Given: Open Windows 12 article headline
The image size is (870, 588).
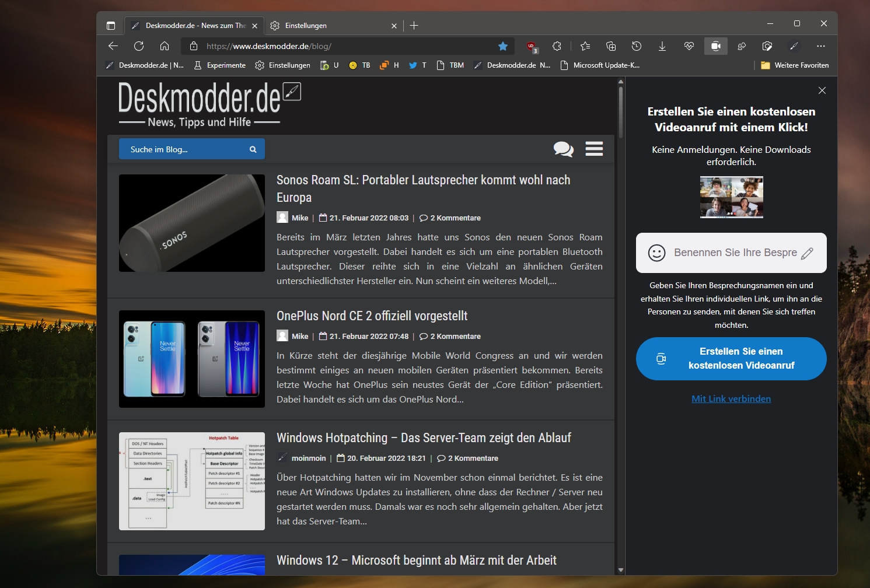Looking at the screenshot, I should point(417,560).
